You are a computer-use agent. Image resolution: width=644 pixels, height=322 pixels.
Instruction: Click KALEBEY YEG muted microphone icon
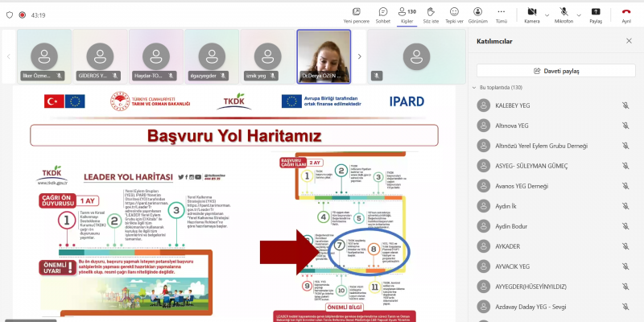(x=625, y=105)
